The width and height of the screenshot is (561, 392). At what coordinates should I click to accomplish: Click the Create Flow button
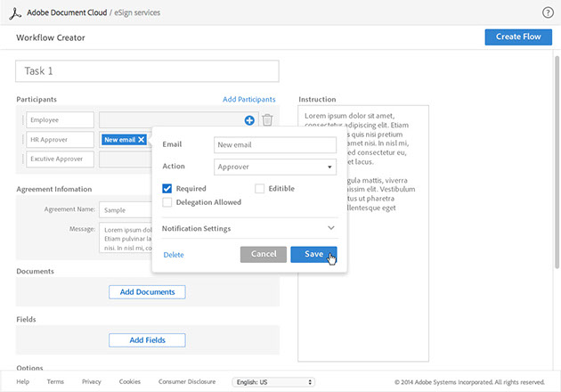pyautogui.click(x=518, y=37)
